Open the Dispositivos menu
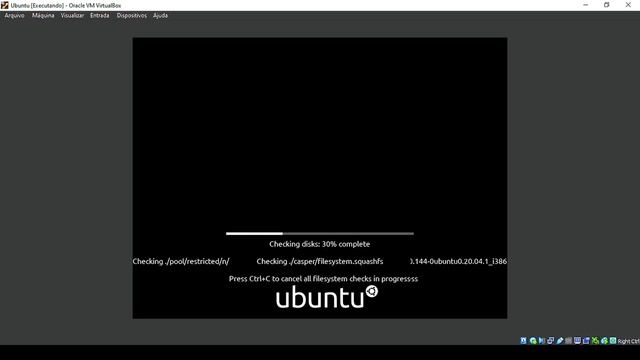 point(131,16)
